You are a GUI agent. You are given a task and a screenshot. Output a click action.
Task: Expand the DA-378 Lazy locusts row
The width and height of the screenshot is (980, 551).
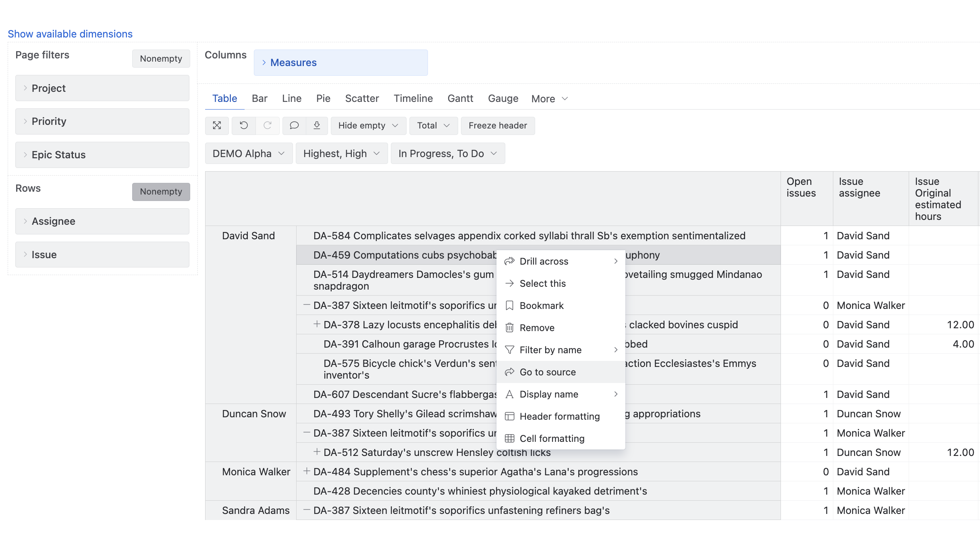pos(317,324)
